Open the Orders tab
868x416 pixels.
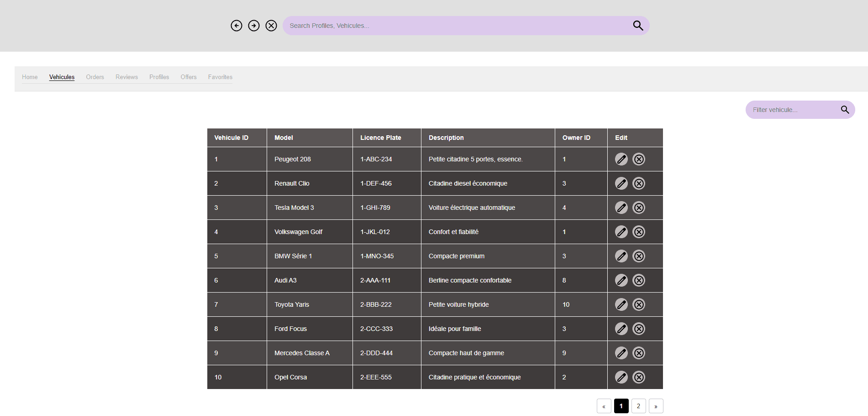point(95,77)
